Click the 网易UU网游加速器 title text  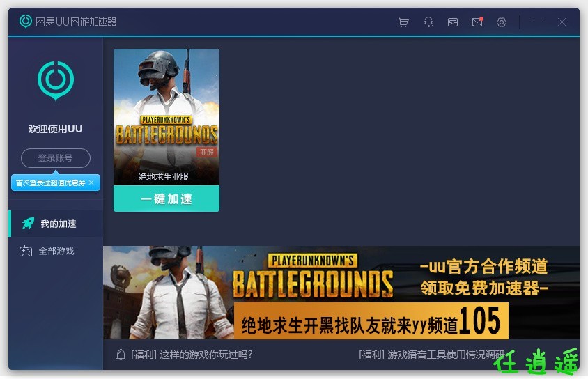click(76, 22)
